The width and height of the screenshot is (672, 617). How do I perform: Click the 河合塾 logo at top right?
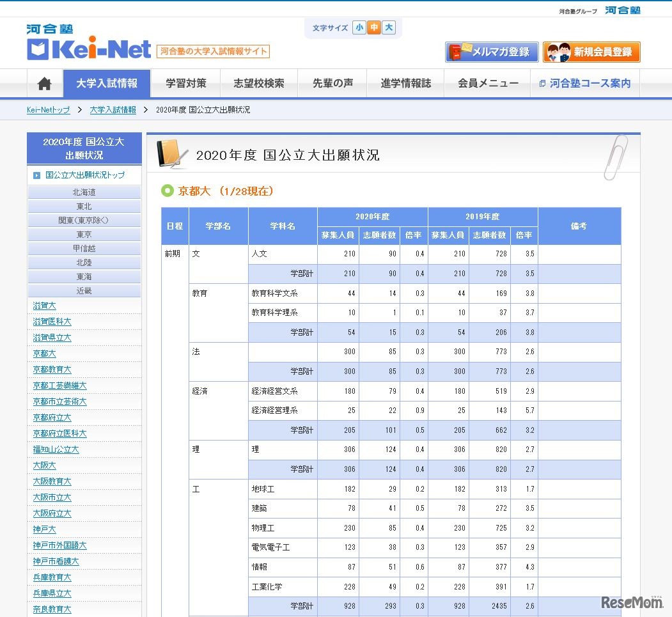pos(623,10)
